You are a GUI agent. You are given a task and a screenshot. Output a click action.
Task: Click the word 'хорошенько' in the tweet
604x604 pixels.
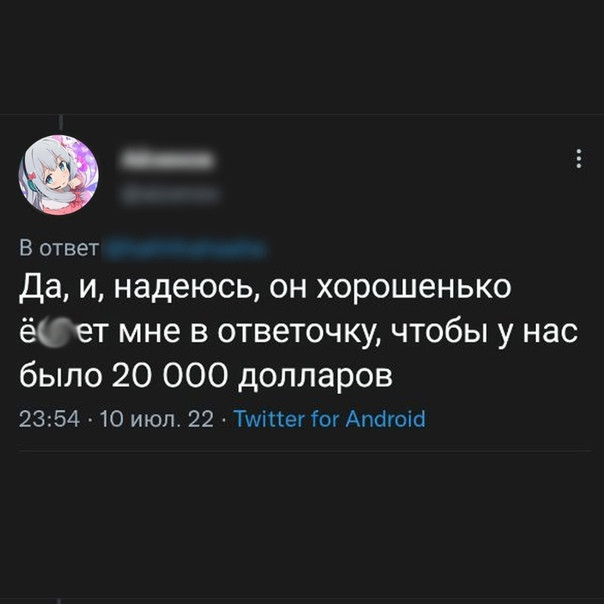point(414,288)
